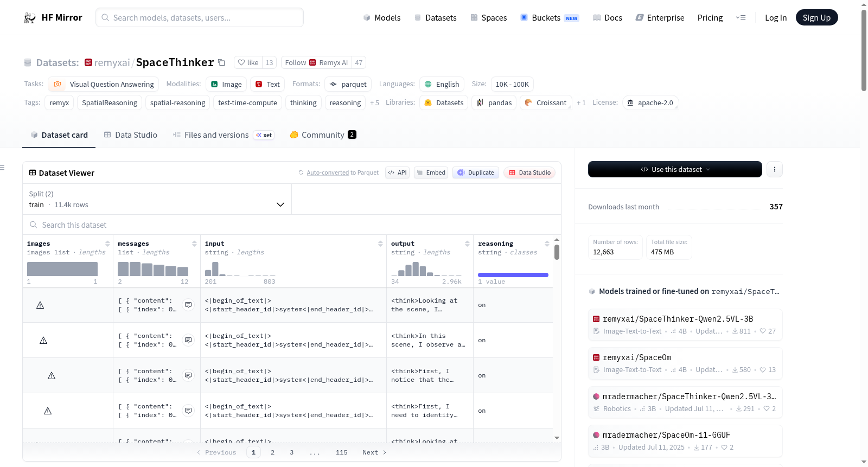The height and width of the screenshot is (467, 868).
Task: Click the images lengths histogram bar
Action: tap(62, 269)
